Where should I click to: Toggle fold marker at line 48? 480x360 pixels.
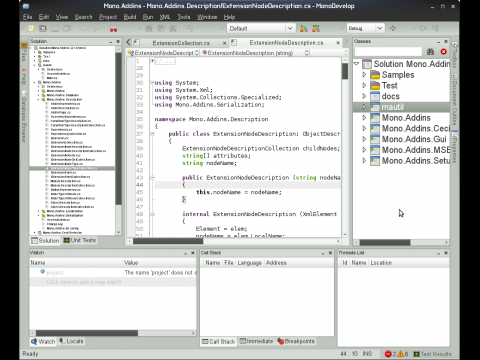point(152,214)
